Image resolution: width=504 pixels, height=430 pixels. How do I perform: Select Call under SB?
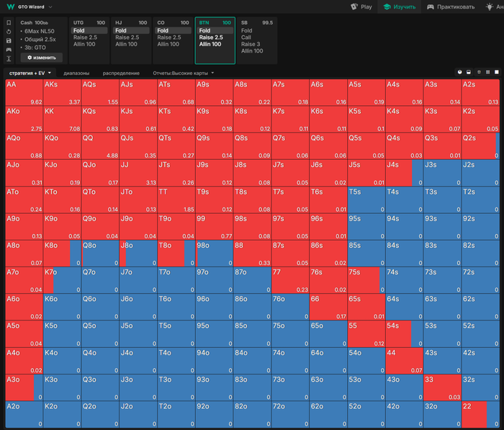click(x=246, y=37)
